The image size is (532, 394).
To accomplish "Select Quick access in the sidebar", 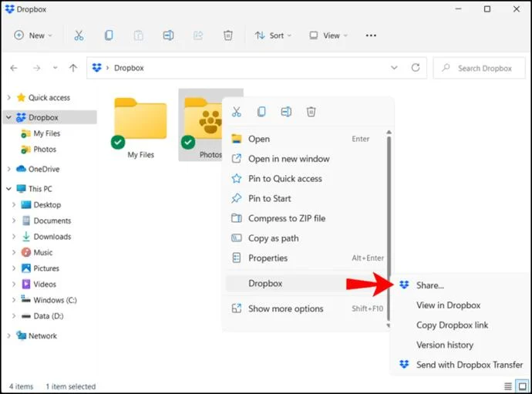I will 49,98.
